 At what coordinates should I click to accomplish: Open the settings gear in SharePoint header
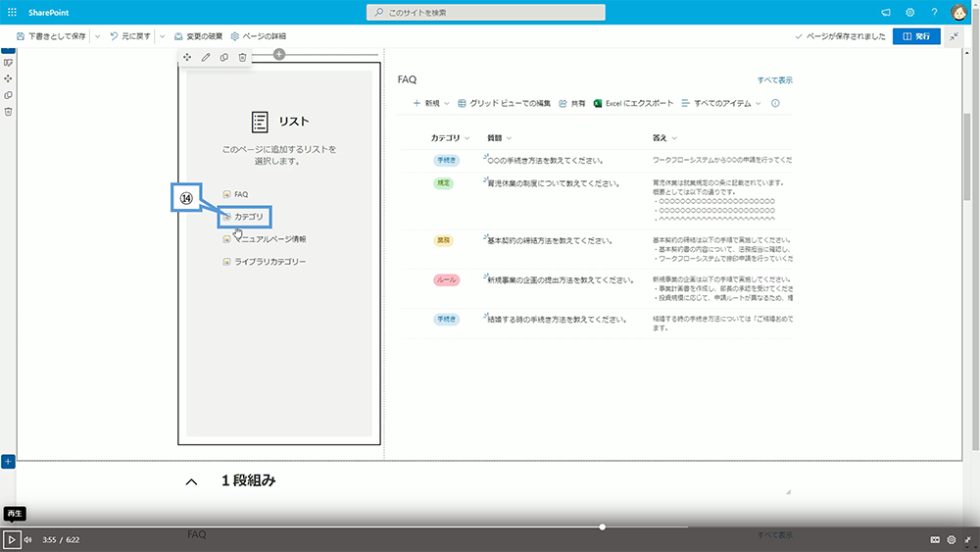pyautogui.click(x=910, y=13)
